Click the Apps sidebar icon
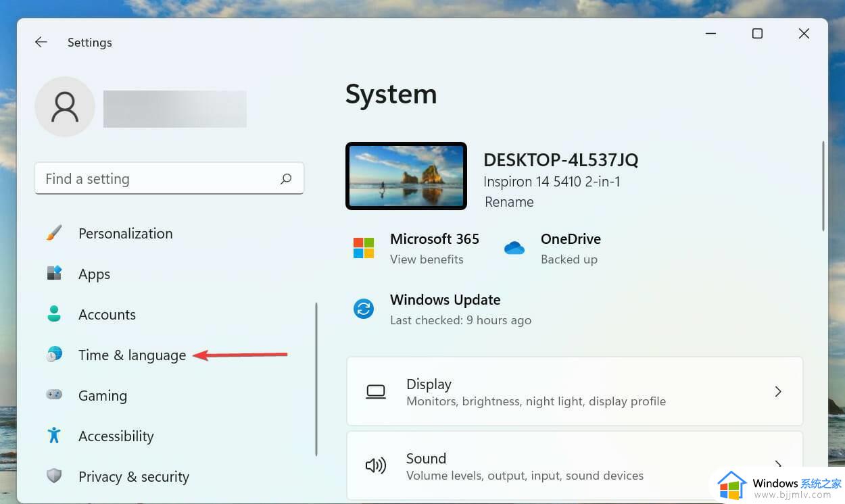 (54, 274)
